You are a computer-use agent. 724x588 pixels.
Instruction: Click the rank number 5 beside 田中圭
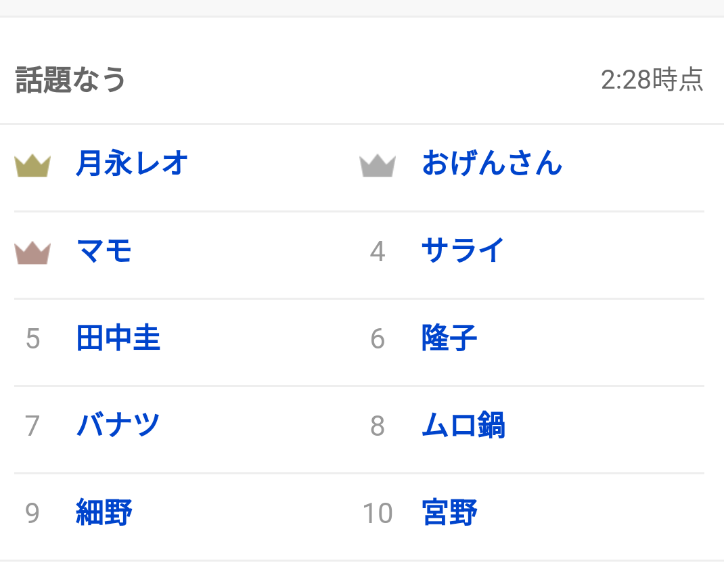tap(32, 339)
